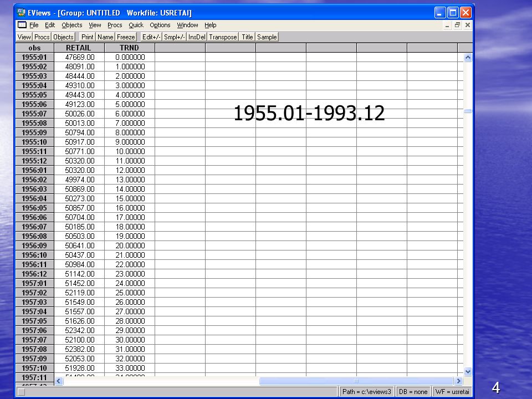Open the Window menu
This screenshot has width=532, height=399.
pyautogui.click(x=188, y=25)
